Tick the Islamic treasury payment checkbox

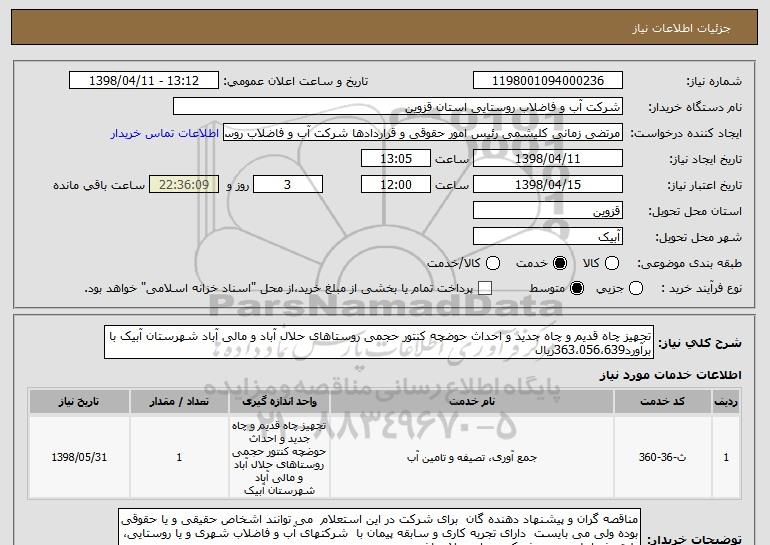pyautogui.click(x=485, y=288)
